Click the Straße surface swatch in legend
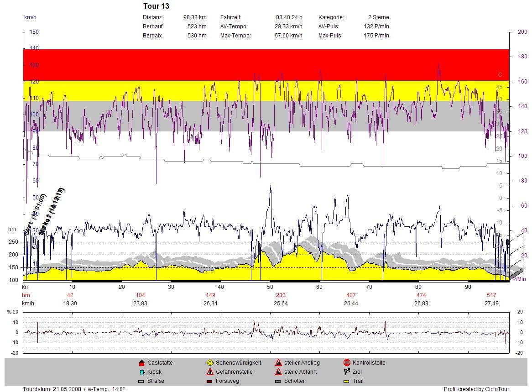The width and height of the screenshot is (532, 392). (141, 381)
